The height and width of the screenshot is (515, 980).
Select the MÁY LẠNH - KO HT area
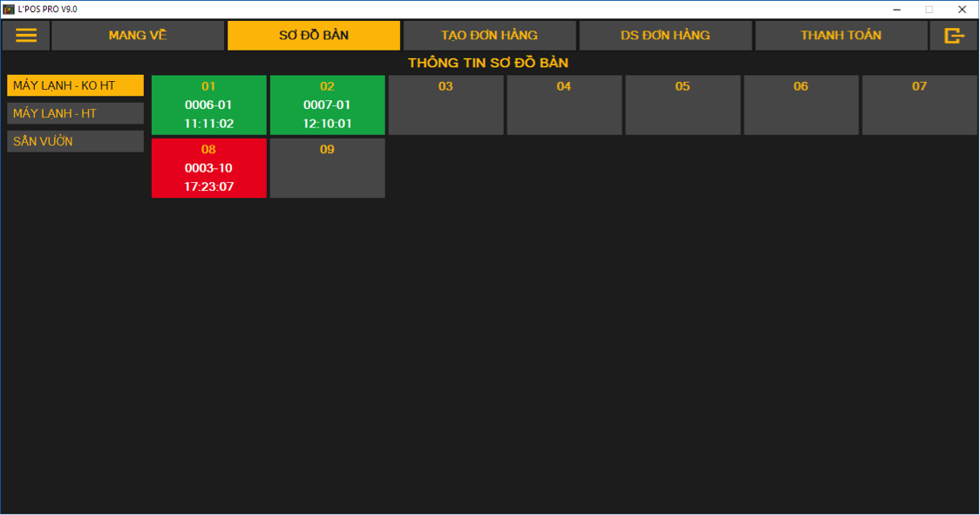click(x=75, y=85)
